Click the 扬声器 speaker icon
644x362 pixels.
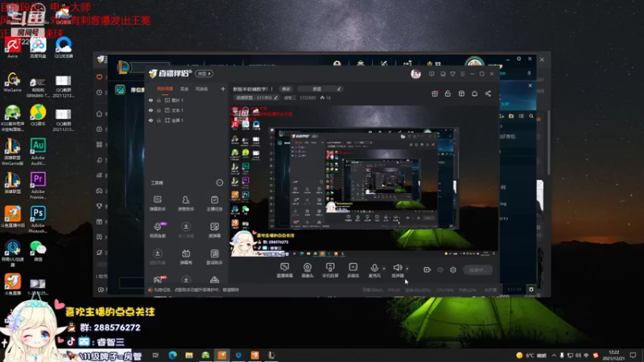click(x=397, y=269)
